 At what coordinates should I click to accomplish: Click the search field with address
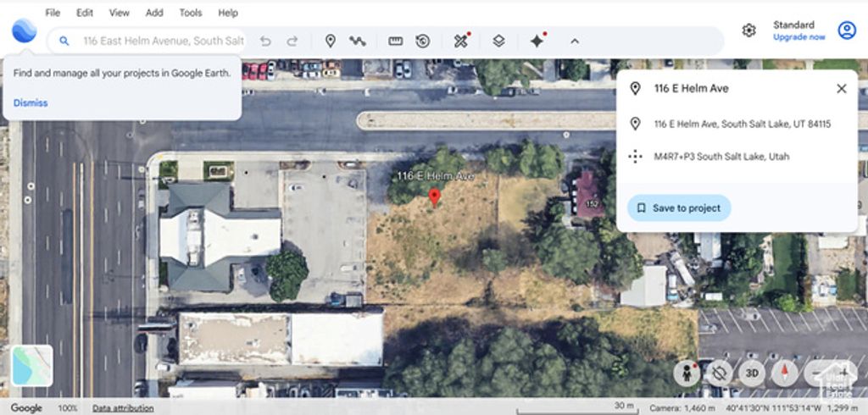(x=161, y=41)
